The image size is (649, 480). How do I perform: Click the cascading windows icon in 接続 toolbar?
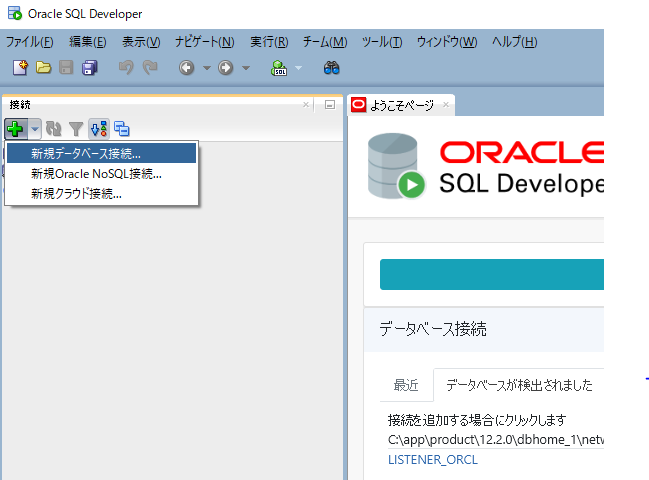[122, 129]
